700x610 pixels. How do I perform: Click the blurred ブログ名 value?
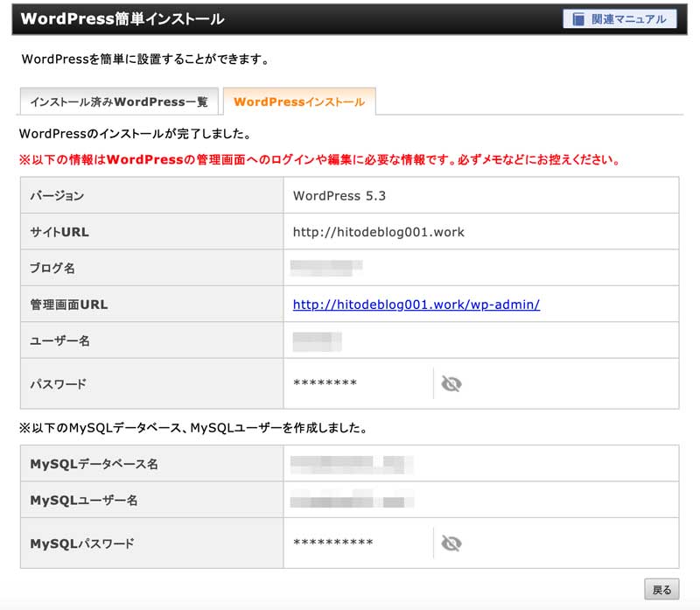pos(326,268)
